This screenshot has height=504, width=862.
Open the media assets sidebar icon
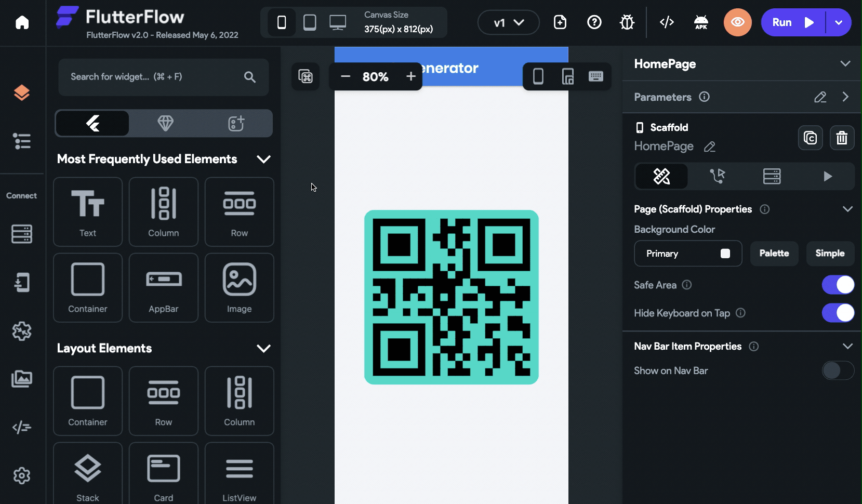click(x=22, y=379)
